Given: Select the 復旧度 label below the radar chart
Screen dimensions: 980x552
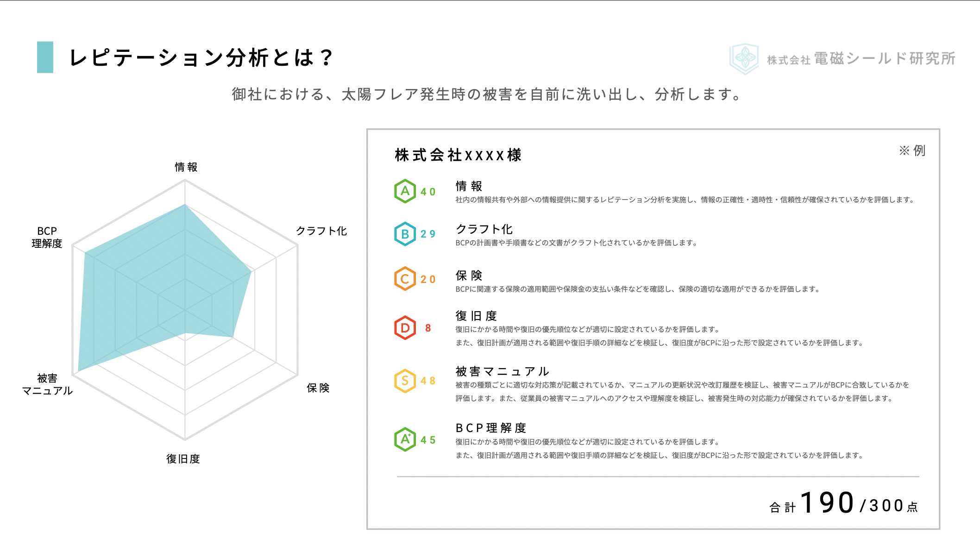Looking at the screenshot, I should coord(183,458).
